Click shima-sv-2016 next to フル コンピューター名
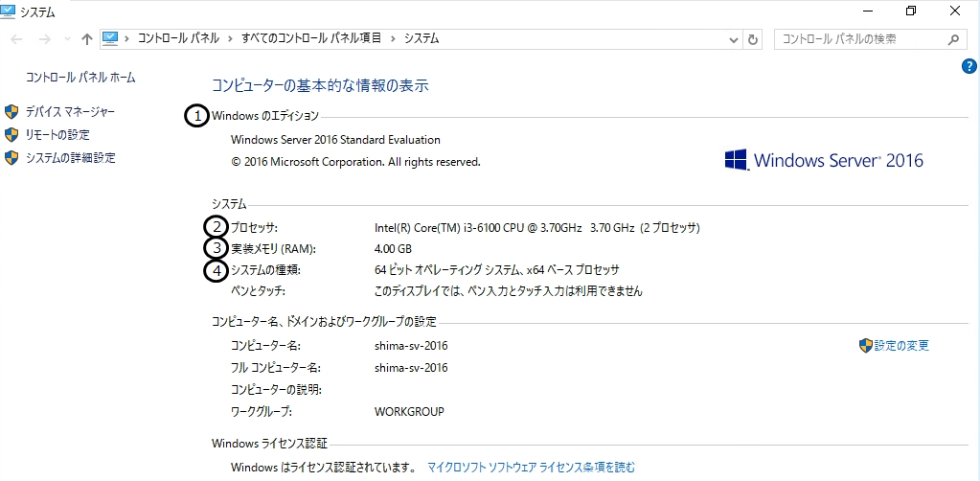This screenshot has width=980, height=481. (411, 368)
